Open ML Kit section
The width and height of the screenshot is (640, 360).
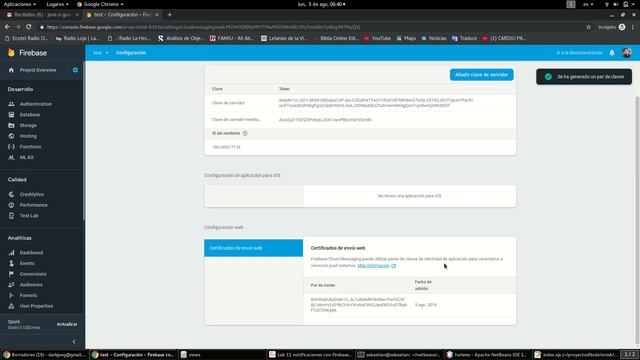pos(27,157)
